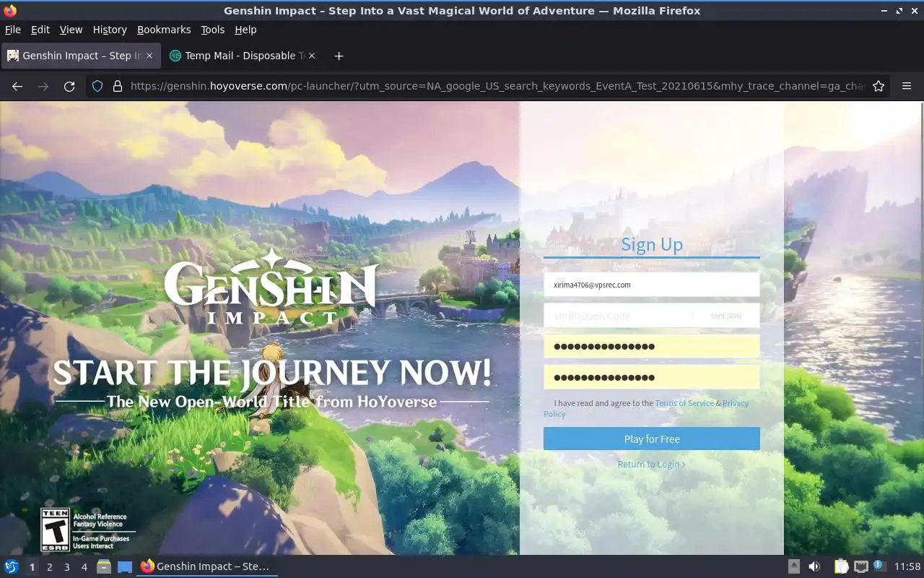Bookmark this page with the star icon
The image size is (924, 578).
tap(879, 86)
